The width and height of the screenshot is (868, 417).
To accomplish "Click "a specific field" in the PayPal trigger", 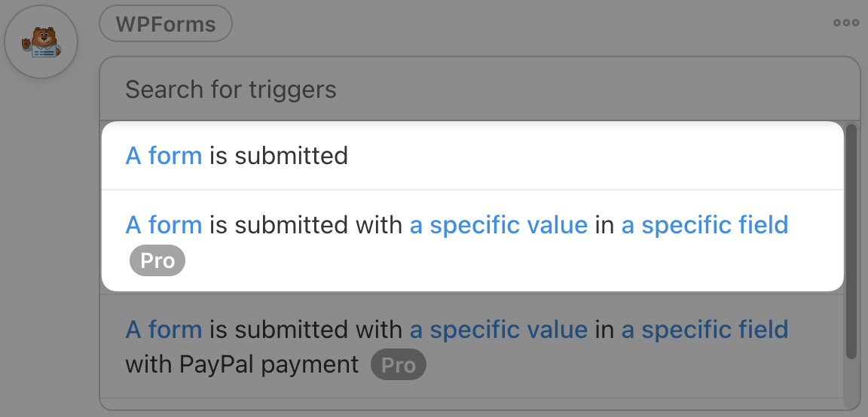I will click(x=704, y=329).
